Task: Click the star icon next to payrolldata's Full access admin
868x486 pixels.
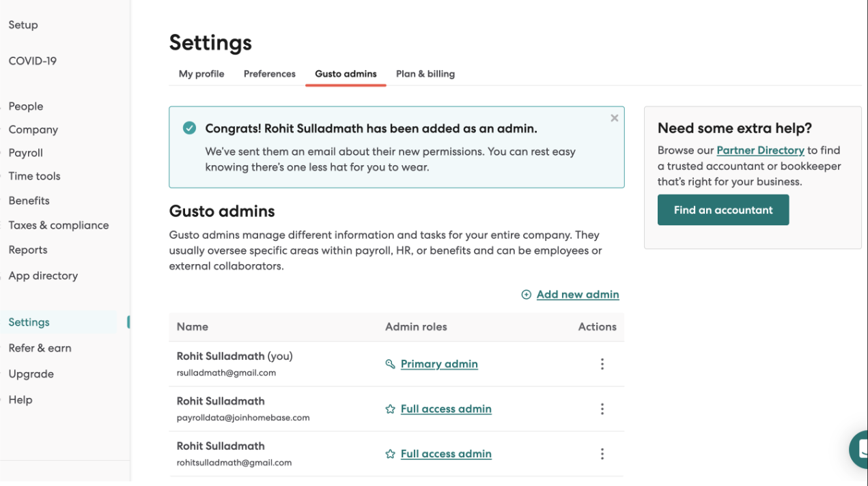Action: tap(390, 408)
